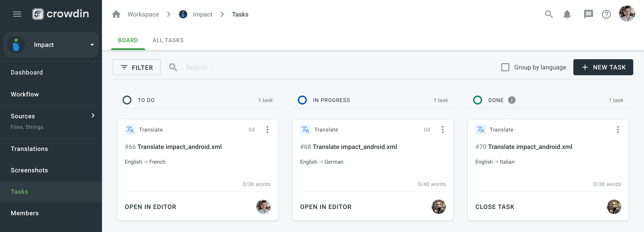Open the top-bar search icon

pos(549,14)
